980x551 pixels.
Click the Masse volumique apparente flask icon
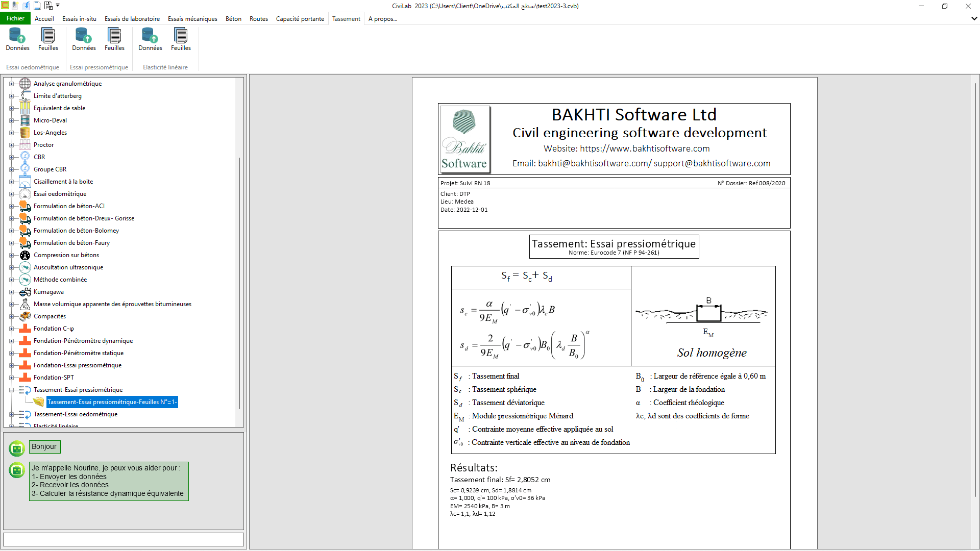(25, 304)
